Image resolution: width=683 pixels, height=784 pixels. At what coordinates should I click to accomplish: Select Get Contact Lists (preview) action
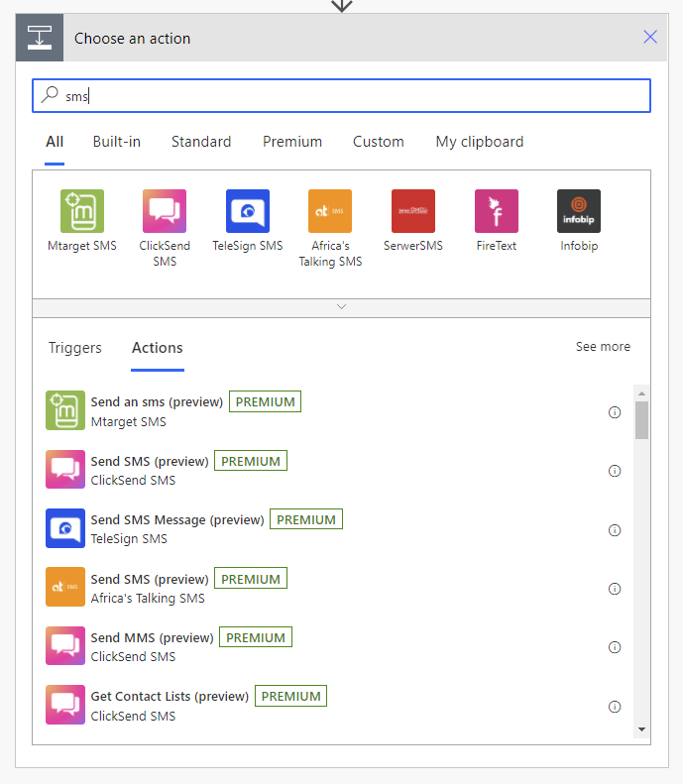click(170, 697)
